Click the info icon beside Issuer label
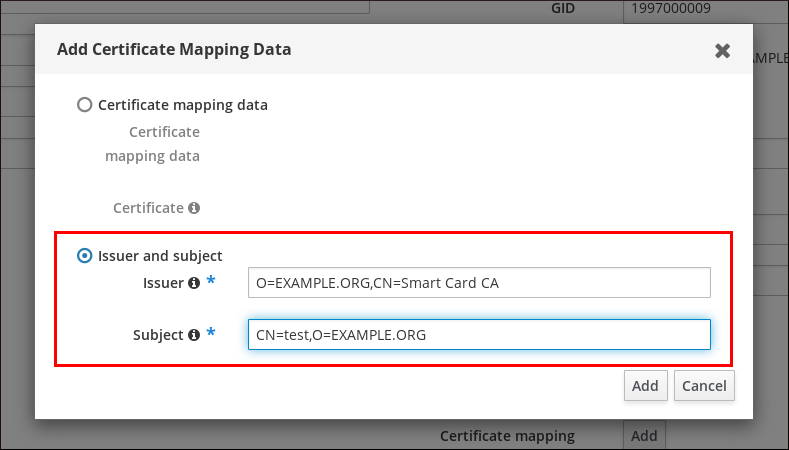The height and width of the screenshot is (450, 789). (194, 283)
